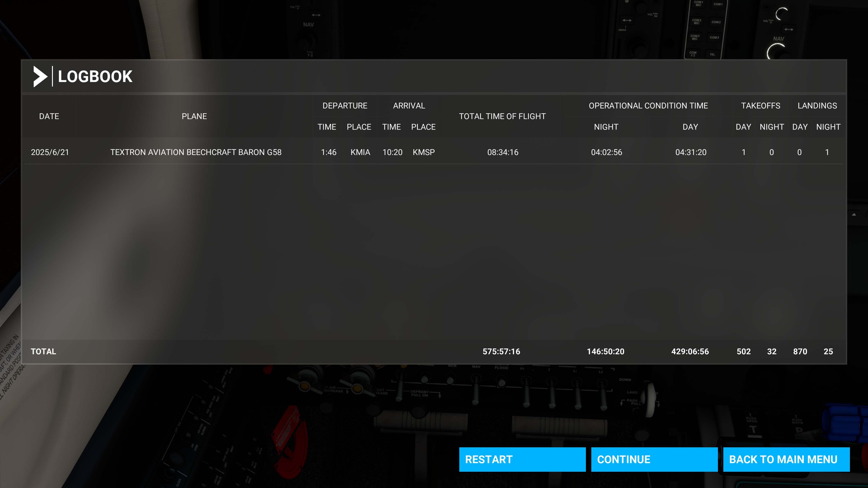The width and height of the screenshot is (868, 488).
Task: Click the total day takeoffs 502
Action: [744, 352]
